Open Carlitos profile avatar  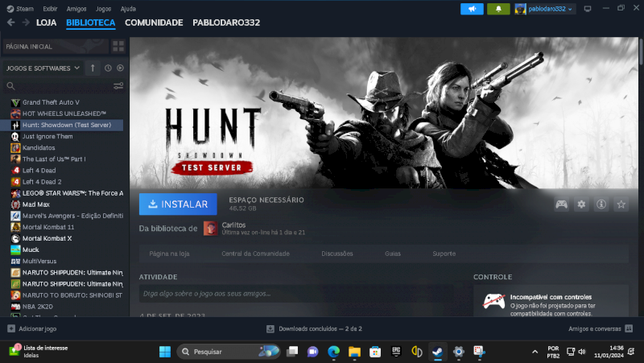(x=210, y=229)
